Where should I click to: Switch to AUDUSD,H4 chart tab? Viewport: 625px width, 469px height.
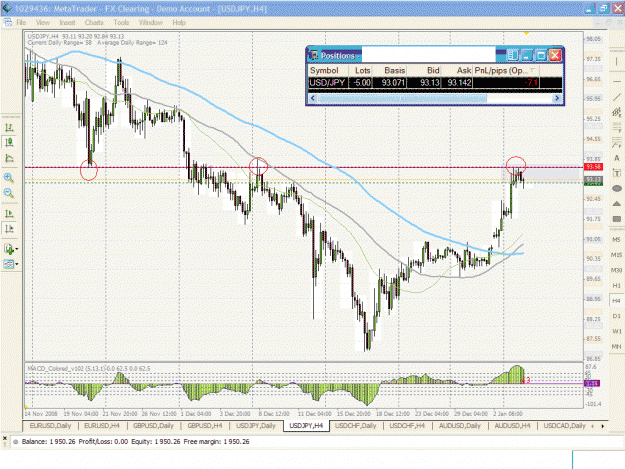tap(512, 426)
